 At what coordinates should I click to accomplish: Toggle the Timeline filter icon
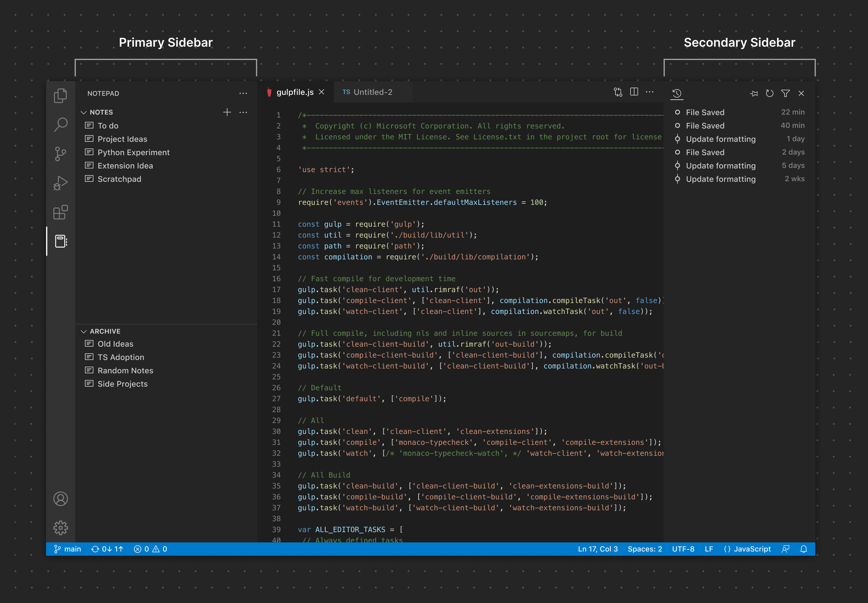[786, 93]
